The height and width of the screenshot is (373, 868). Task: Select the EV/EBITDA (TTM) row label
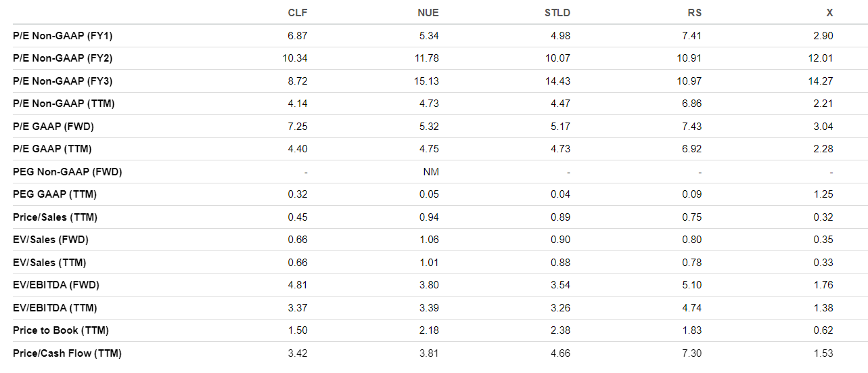(55, 308)
